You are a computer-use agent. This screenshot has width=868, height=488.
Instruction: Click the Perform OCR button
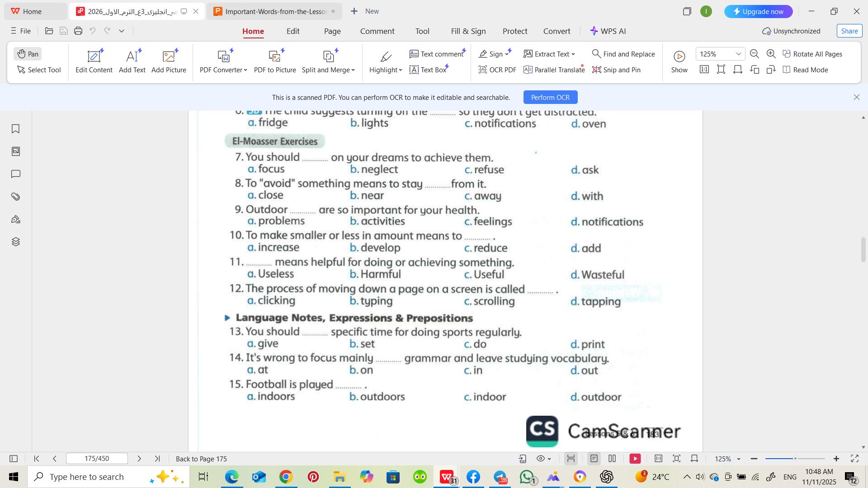point(550,98)
